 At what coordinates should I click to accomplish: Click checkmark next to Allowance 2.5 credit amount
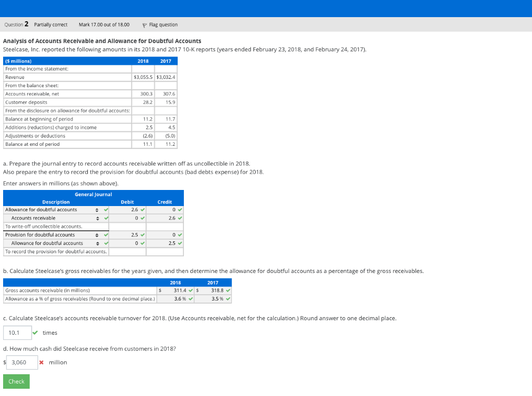[180, 243]
